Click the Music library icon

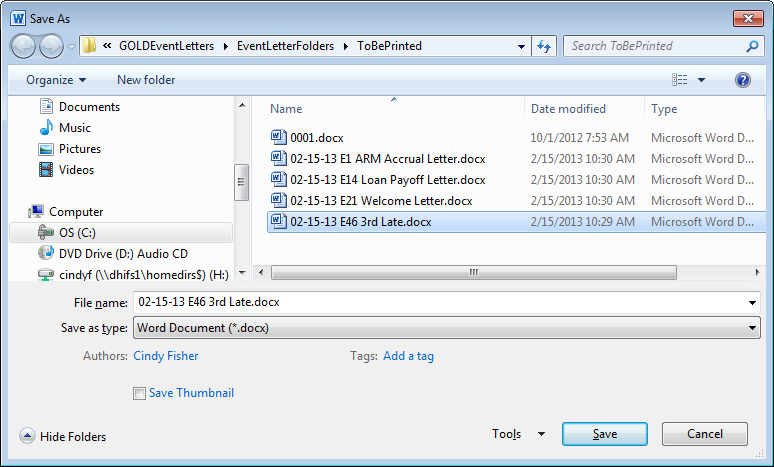46,128
